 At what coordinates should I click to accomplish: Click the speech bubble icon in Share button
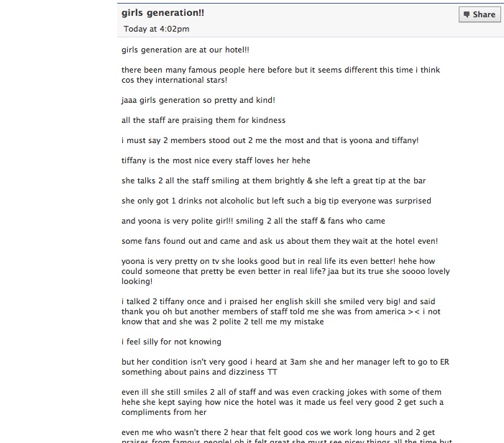tap(467, 14)
